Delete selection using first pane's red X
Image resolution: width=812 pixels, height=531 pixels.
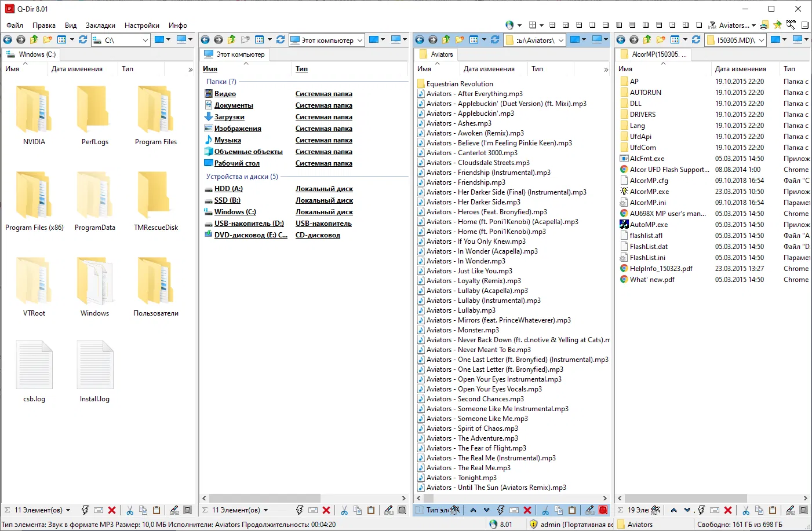pyautogui.click(x=112, y=510)
